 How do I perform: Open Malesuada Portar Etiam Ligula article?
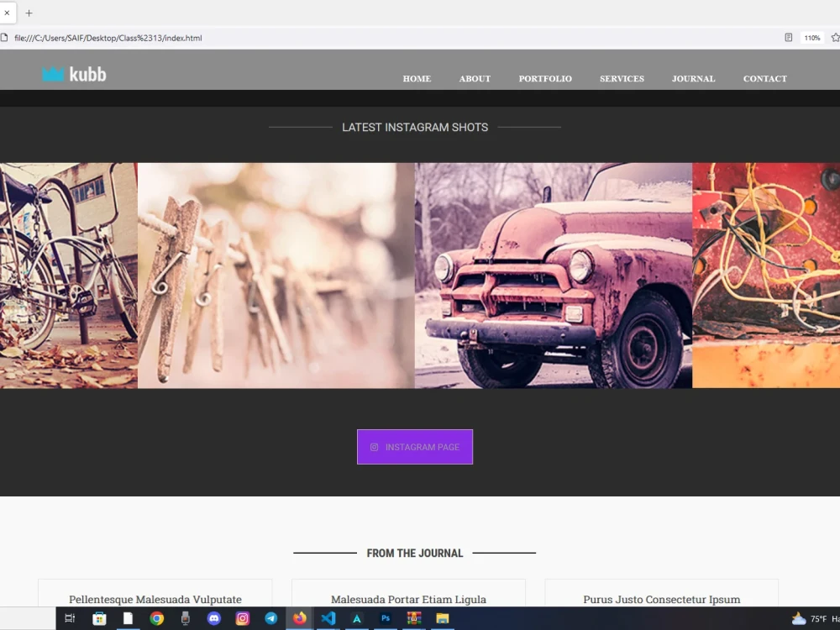pyautogui.click(x=409, y=600)
